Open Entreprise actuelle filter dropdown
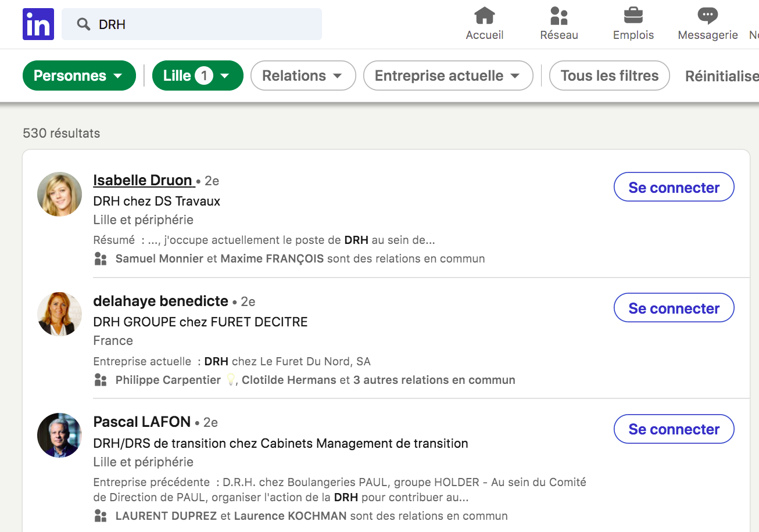This screenshot has width=759, height=532. coord(447,76)
